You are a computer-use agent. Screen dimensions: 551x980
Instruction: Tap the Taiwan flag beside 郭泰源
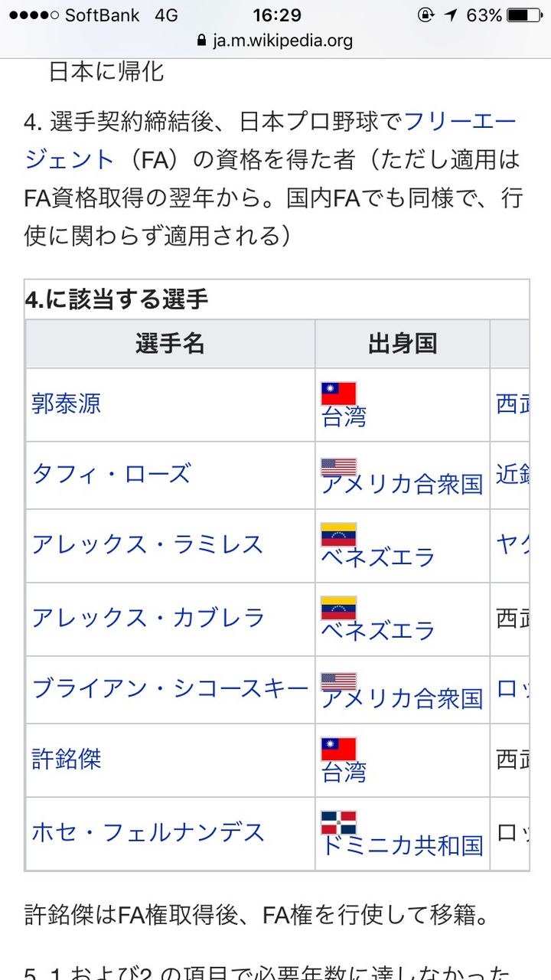(x=338, y=394)
